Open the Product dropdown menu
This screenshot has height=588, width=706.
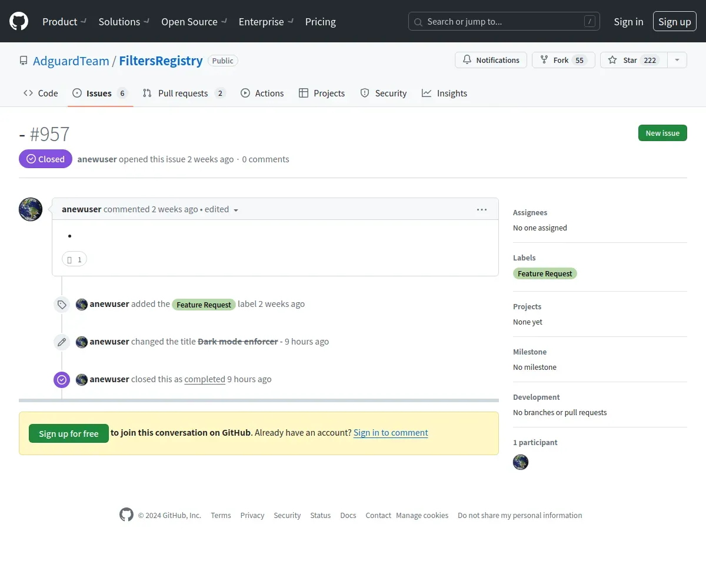(65, 22)
